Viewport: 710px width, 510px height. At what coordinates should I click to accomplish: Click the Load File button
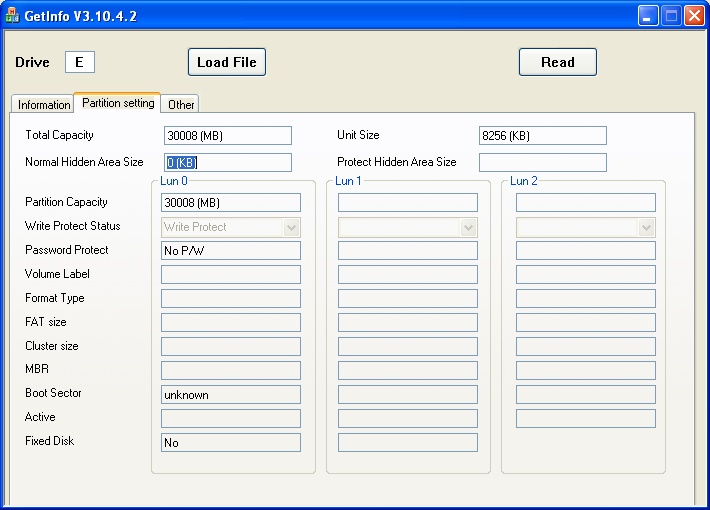227,62
